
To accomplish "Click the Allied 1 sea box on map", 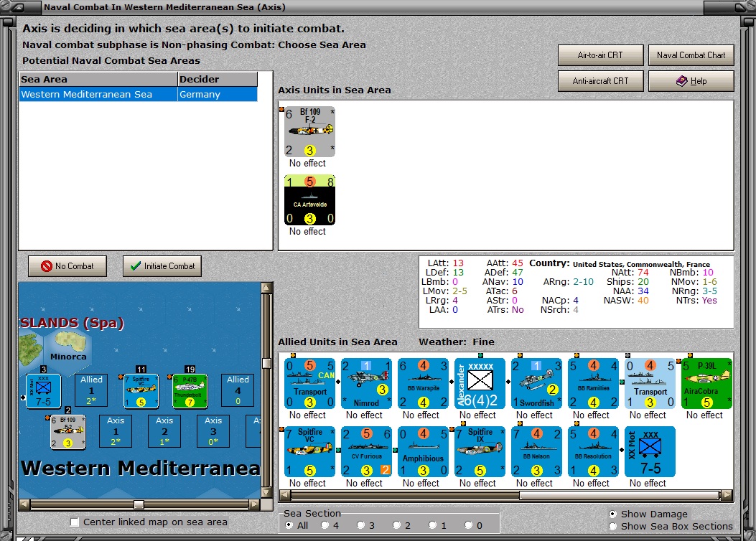I will click(91, 390).
